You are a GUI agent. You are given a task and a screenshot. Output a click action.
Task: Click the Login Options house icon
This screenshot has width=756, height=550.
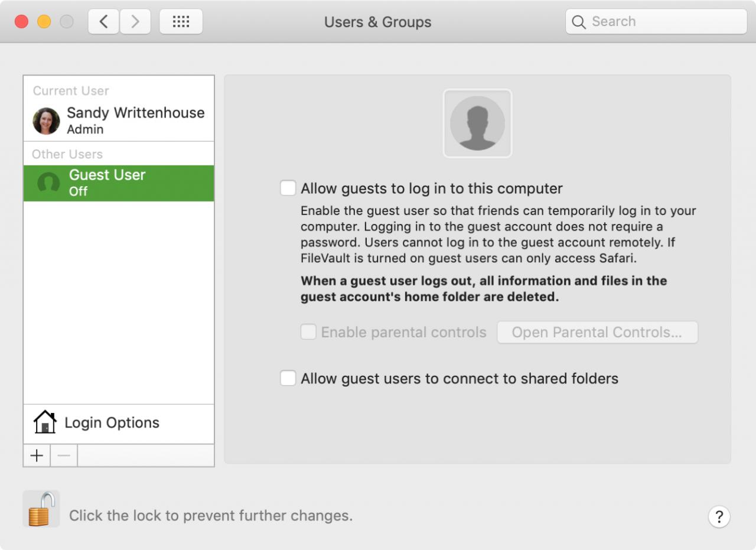click(45, 422)
